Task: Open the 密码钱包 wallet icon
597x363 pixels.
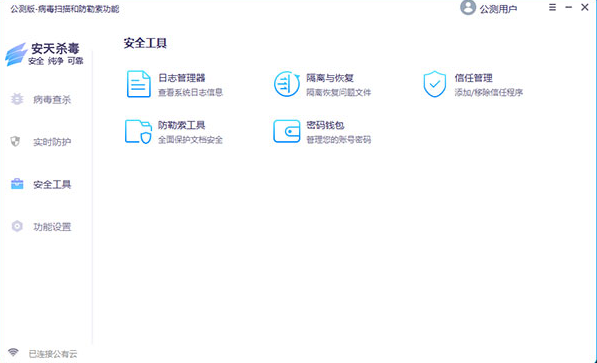Action: coord(287,131)
